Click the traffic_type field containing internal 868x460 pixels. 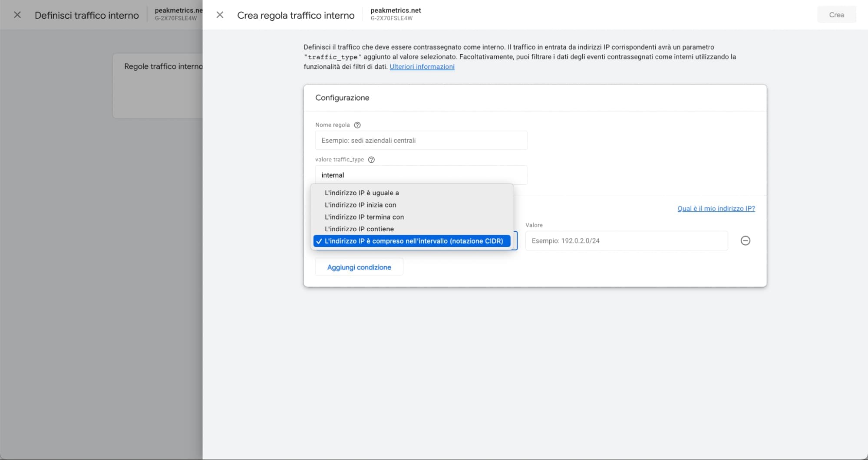point(421,175)
